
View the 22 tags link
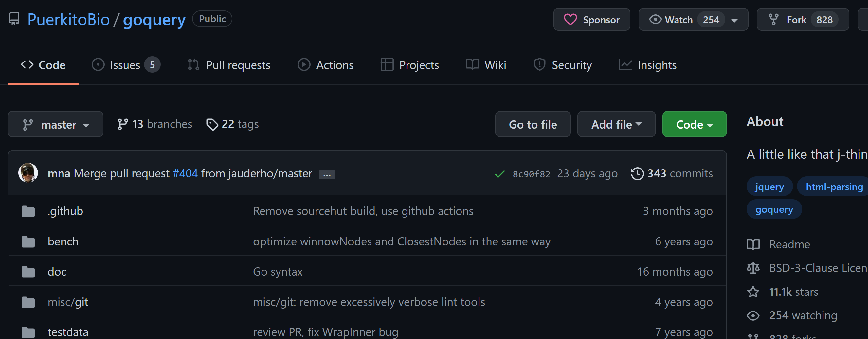click(x=232, y=124)
